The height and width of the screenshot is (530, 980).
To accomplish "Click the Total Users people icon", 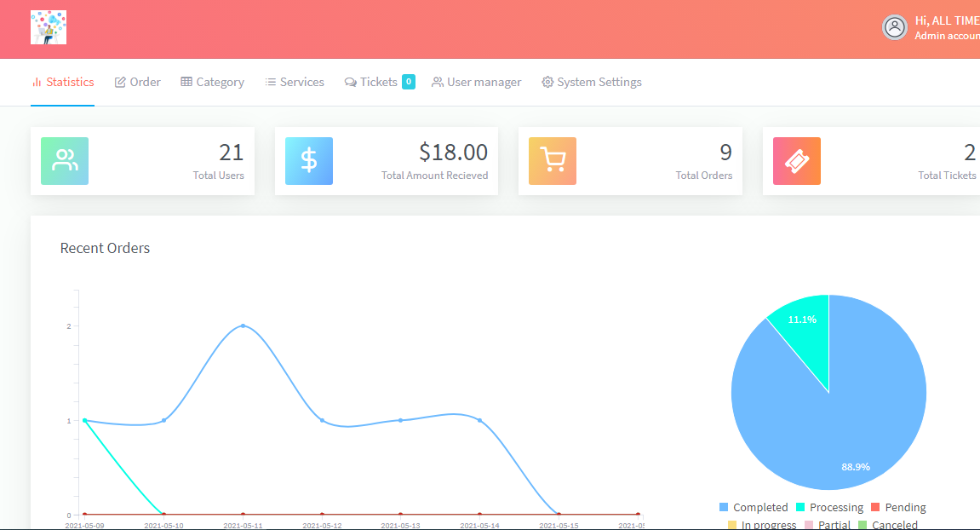I will coord(65,161).
